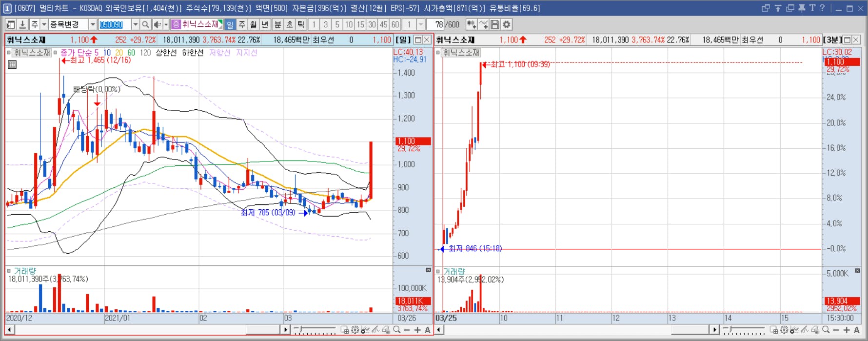Click auto-fit A icon under daily chart

428,330
